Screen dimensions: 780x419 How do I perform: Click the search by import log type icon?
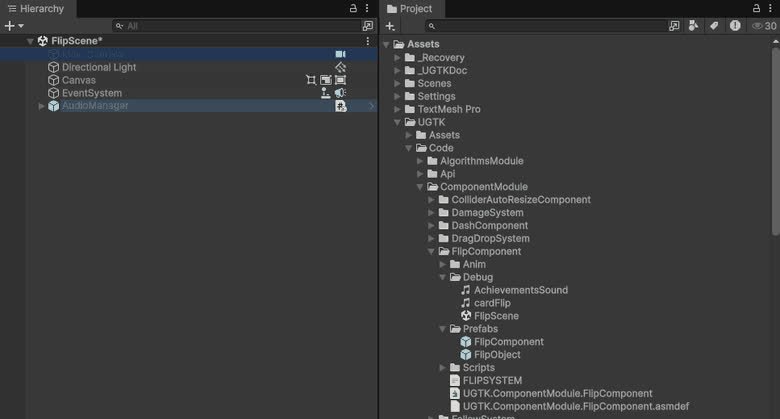(x=735, y=26)
